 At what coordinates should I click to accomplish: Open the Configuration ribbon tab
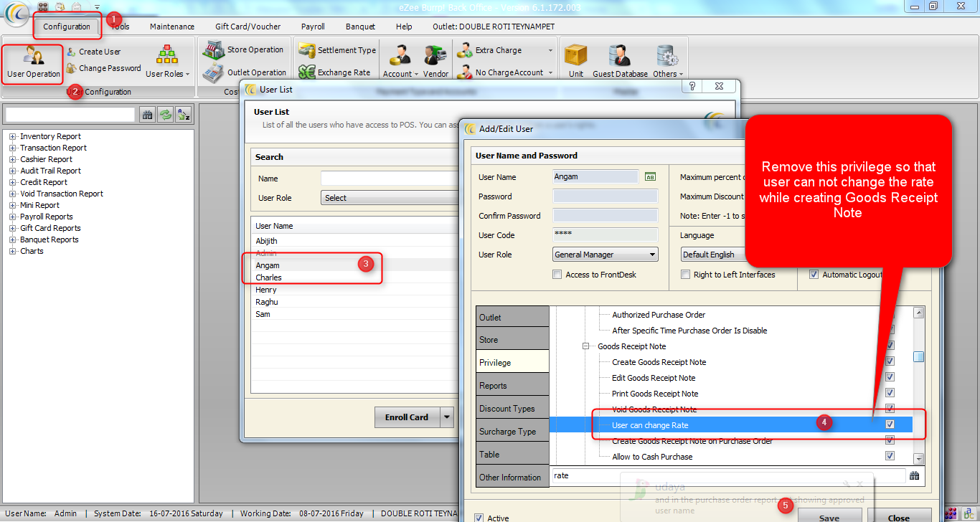coord(67,27)
